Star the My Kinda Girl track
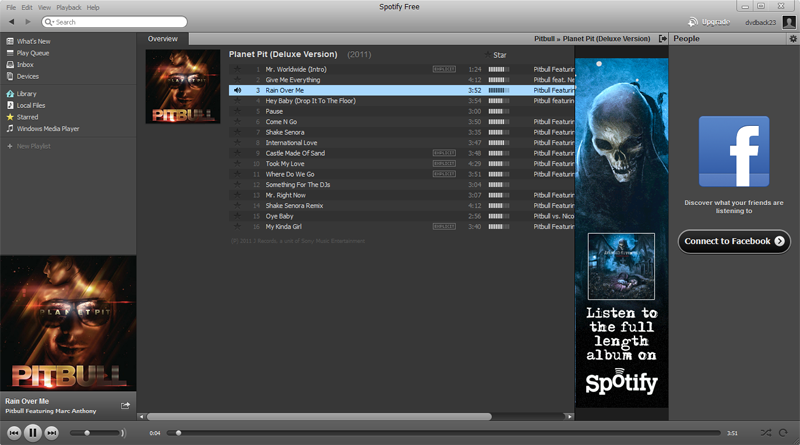Image resolution: width=800 pixels, height=445 pixels. 237,227
